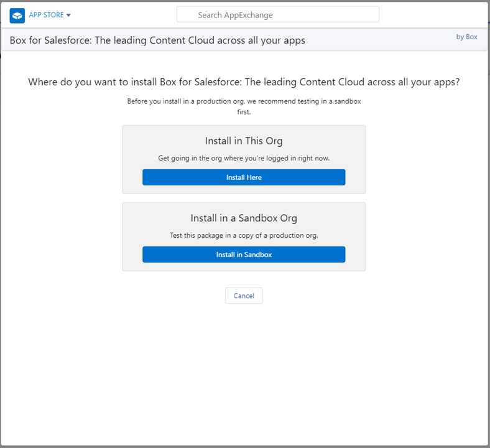Select the 'Install in This Org' heading

[x=244, y=141]
